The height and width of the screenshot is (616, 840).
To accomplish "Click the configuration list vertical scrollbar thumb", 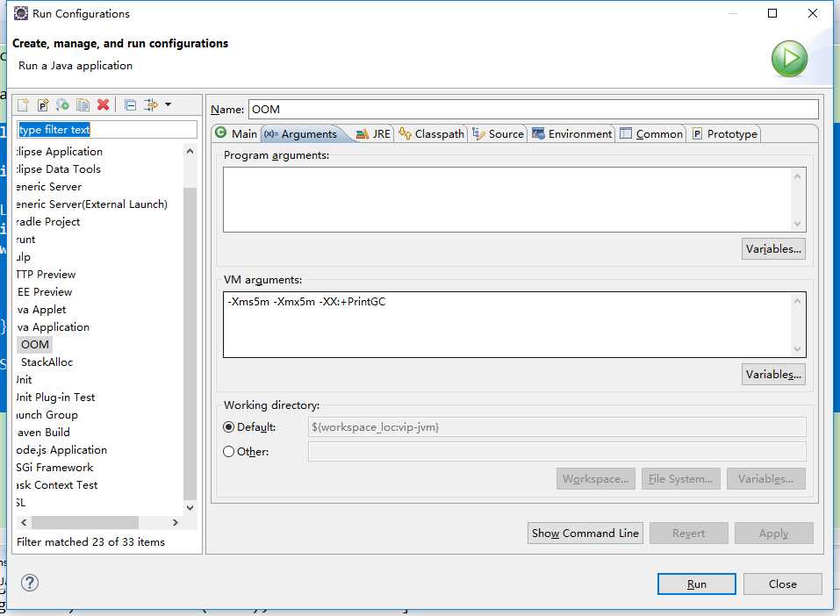I will pos(190,343).
